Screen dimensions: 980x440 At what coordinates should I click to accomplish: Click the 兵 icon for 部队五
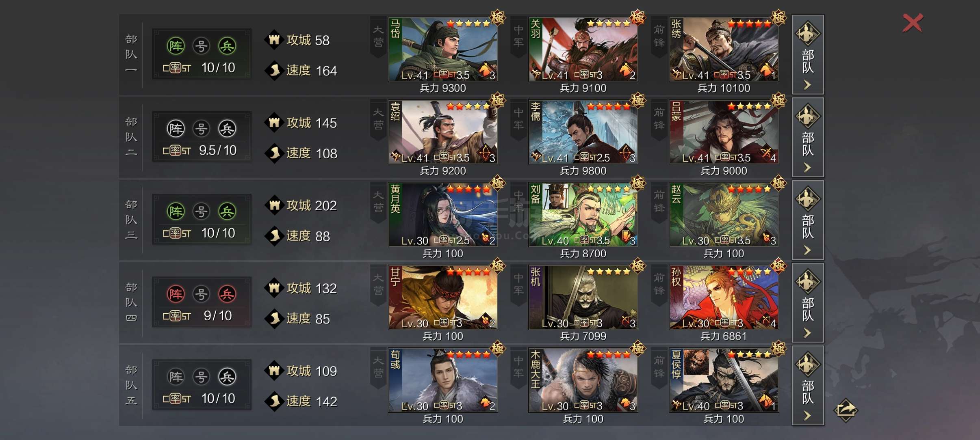[x=227, y=377]
